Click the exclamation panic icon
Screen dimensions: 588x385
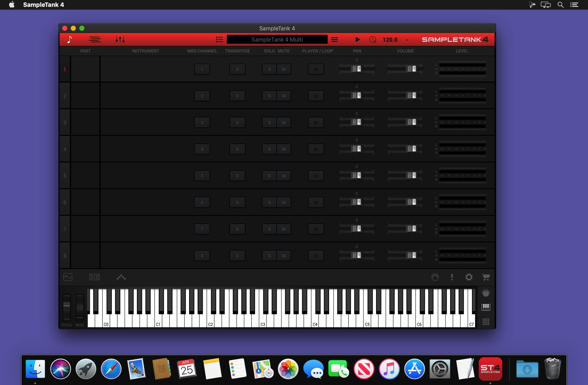[452, 277]
